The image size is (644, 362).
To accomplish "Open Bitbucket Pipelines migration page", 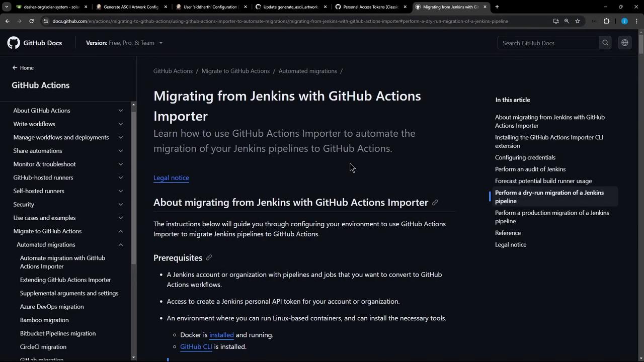I will tap(58, 333).
